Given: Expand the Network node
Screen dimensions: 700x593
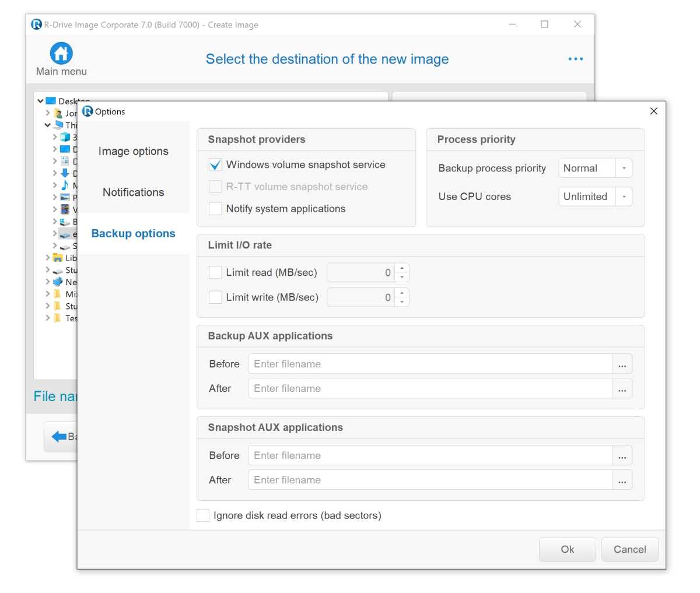Looking at the screenshot, I should tap(48, 282).
